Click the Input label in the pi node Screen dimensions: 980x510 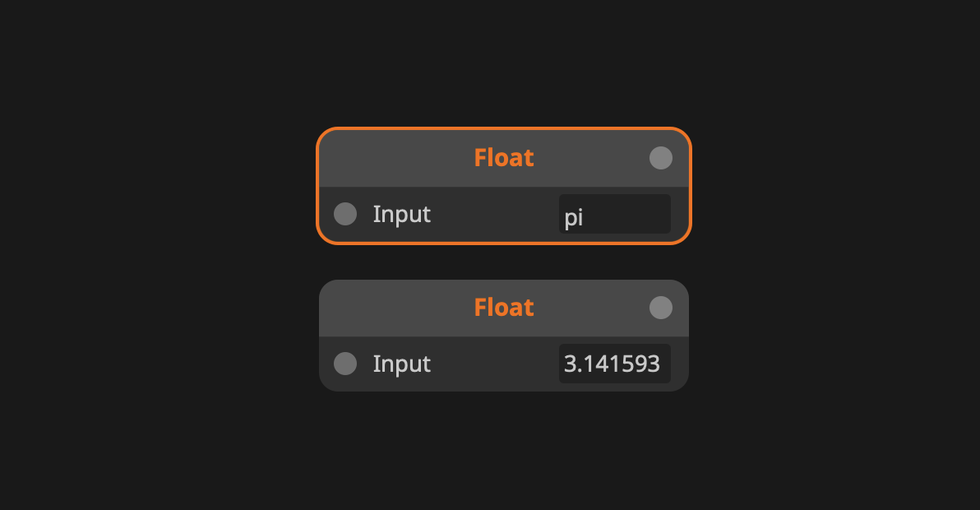pyautogui.click(x=402, y=214)
